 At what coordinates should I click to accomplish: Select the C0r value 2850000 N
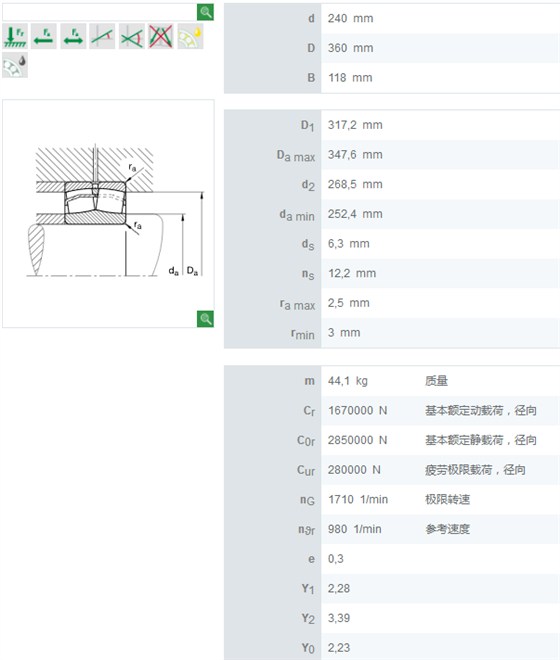point(357,440)
